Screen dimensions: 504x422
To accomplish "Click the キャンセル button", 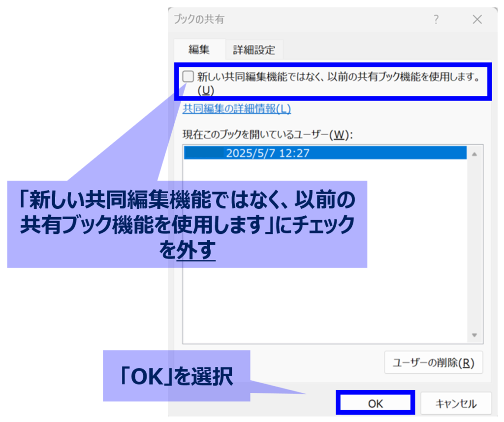I will pyautogui.click(x=456, y=403).
